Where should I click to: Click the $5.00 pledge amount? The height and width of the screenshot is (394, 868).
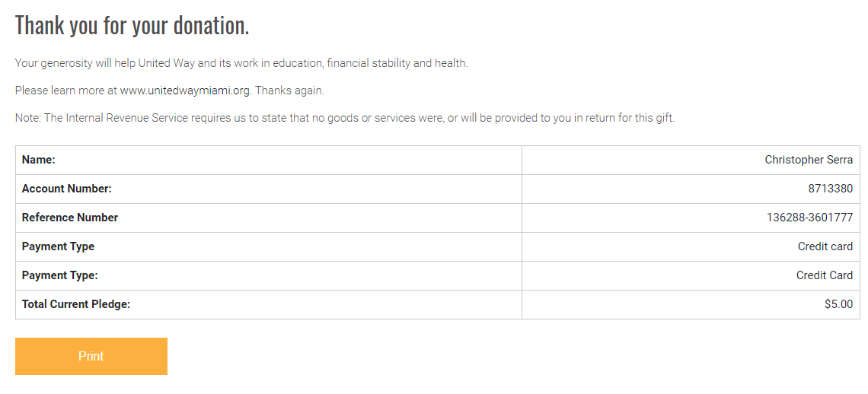838,304
